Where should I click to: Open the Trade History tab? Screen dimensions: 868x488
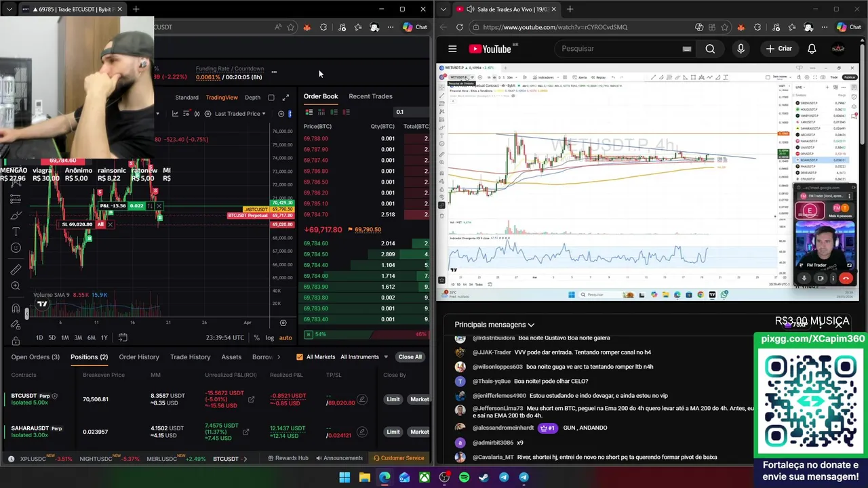tap(191, 357)
